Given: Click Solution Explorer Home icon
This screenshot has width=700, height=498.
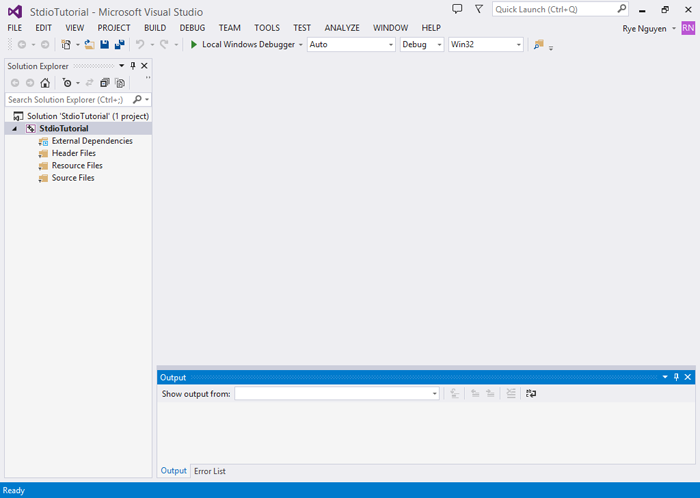Looking at the screenshot, I should click(x=45, y=83).
